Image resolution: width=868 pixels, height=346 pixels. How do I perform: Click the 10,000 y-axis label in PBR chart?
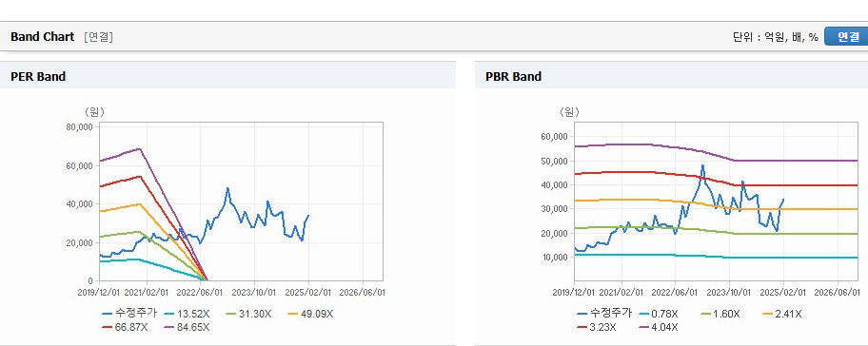(555, 257)
